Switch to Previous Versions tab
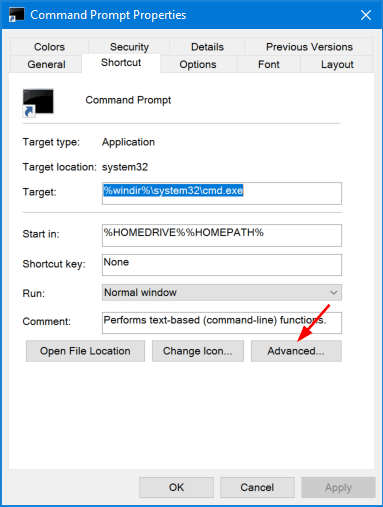Viewport: 383px width, 507px height. 309,47
